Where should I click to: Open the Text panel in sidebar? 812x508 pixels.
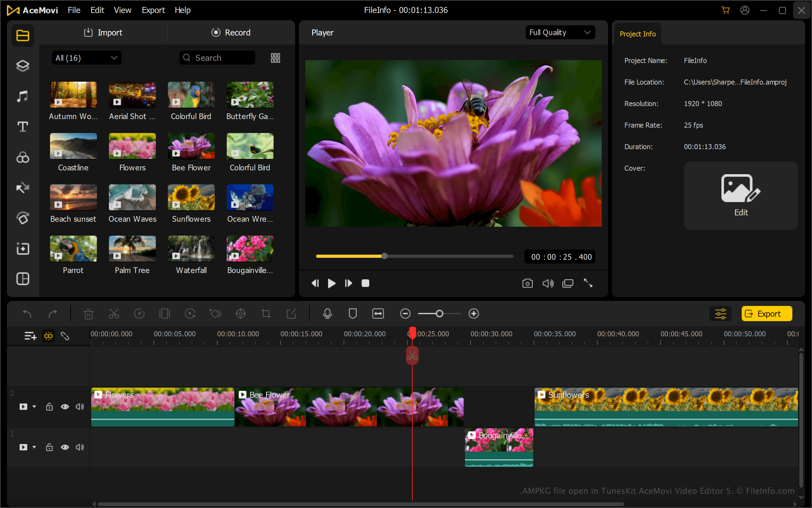(x=22, y=127)
